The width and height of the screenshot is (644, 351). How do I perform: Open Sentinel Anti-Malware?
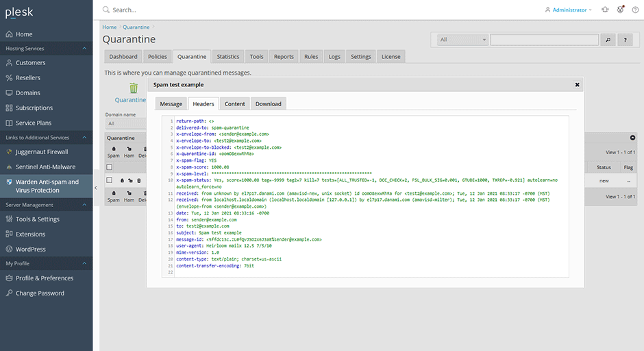[46, 167]
